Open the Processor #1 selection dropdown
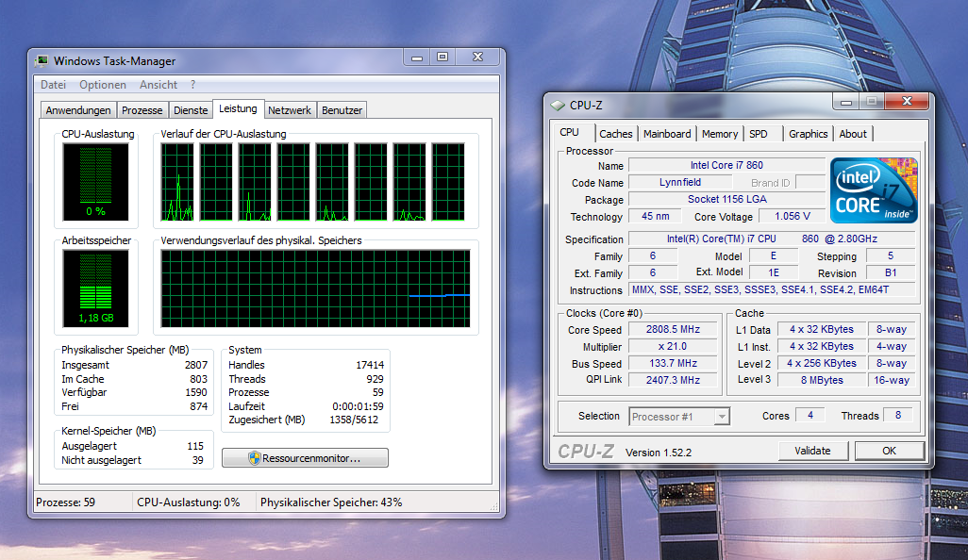Image resolution: width=968 pixels, height=560 pixels. tap(679, 417)
